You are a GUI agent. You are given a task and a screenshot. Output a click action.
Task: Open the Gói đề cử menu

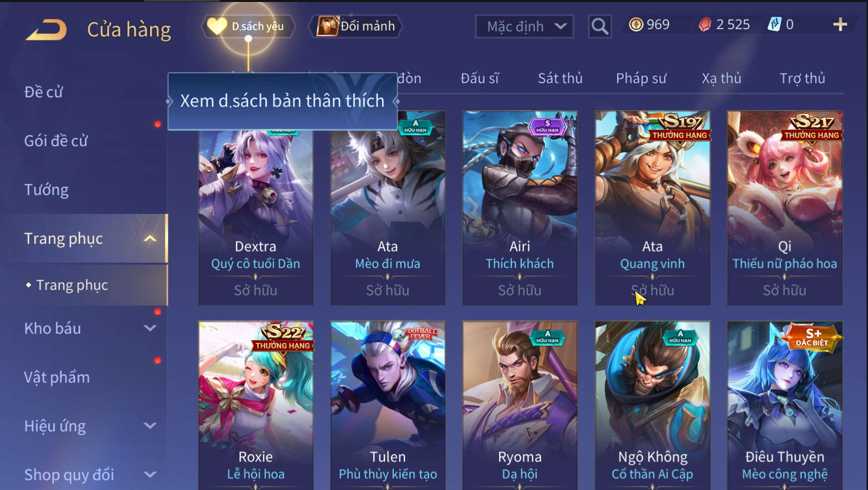(x=56, y=141)
